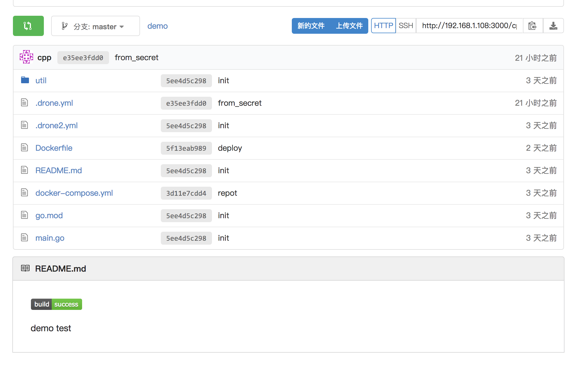Viewport: 578px width, 392px height.
Task: Open the docker-compose.yml file
Action: [x=74, y=193]
